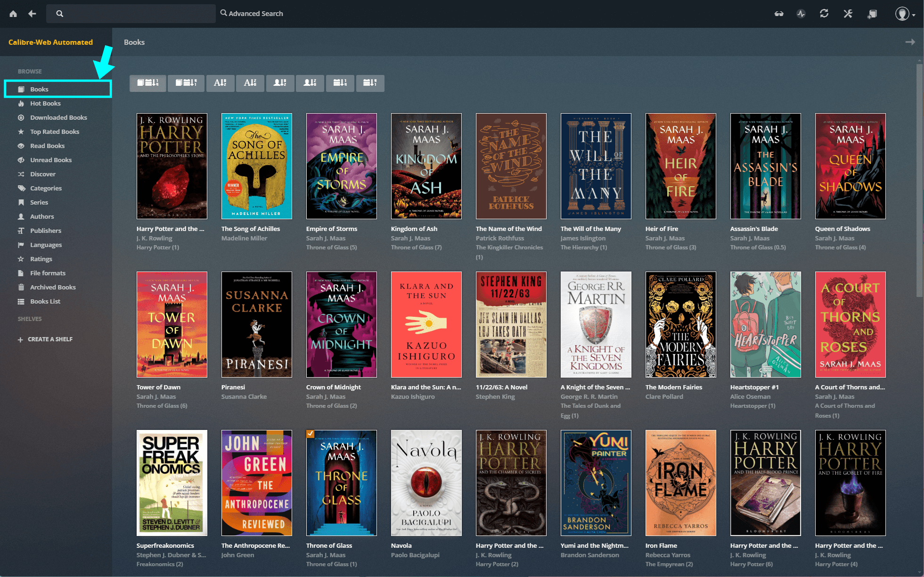Image resolution: width=924 pixels, height=577 pixels.
Task: Expand the Categories section in sidebar
Action: (45, 188)
